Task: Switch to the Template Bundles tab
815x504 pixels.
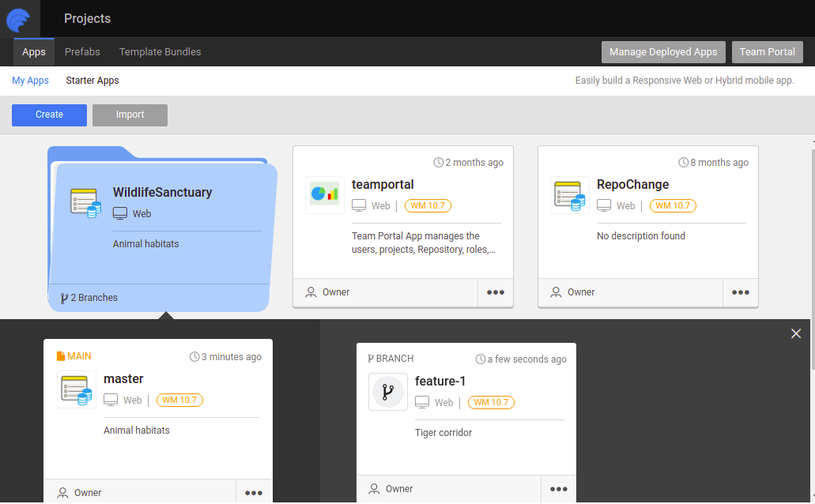Action: [160, 52]
